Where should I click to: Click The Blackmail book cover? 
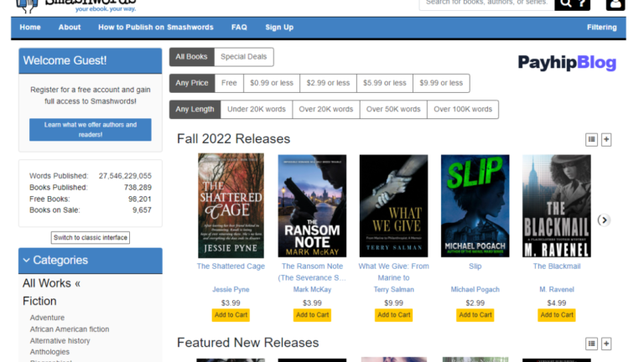557,206
